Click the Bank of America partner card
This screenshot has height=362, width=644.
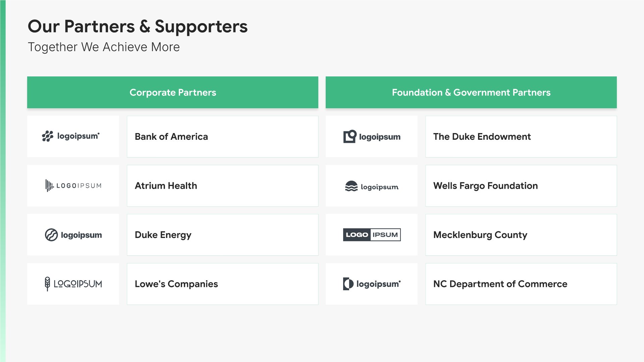tap(222, 136)
